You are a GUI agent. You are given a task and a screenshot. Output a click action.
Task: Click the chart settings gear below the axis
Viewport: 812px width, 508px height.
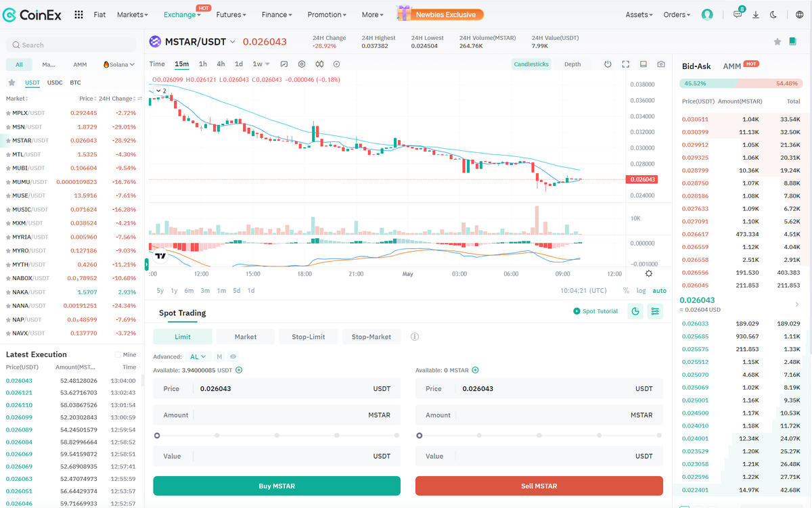click(649, 273)
